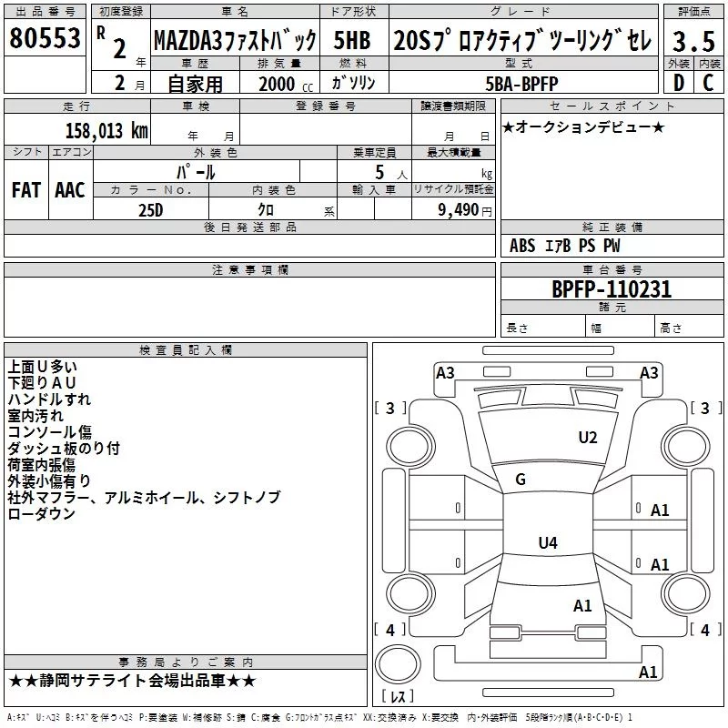The width and height of the screenshot is (728, 728).
Task: Click front right wheel icon
Action: coord(686,447)
